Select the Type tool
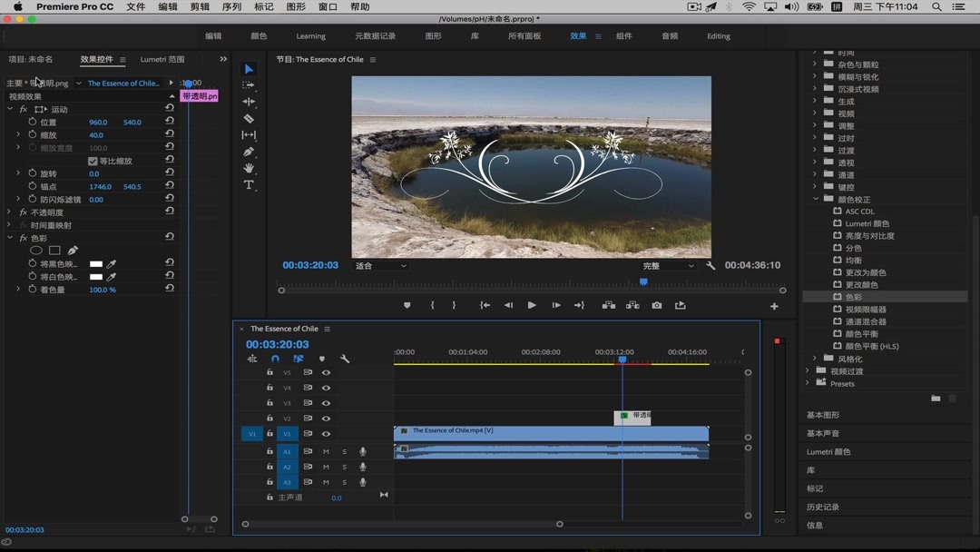Viewport: 980px width, 552px height. click(249, 185)
